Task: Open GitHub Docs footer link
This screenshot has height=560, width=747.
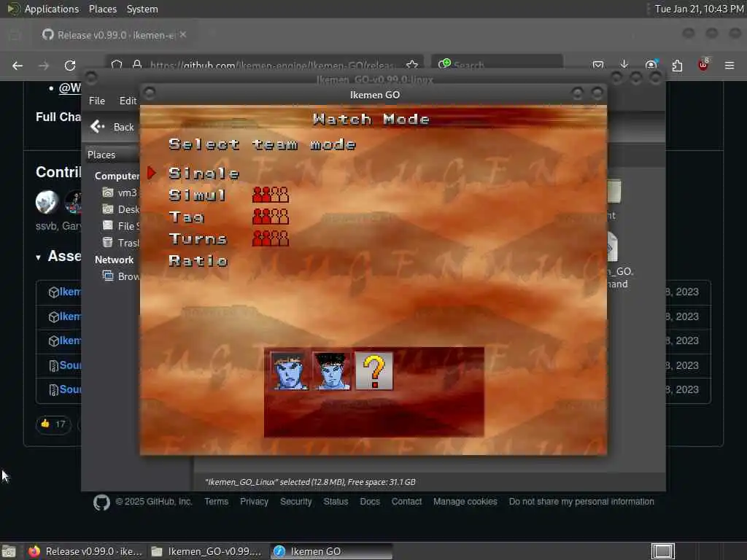Action: coord(370,502)
